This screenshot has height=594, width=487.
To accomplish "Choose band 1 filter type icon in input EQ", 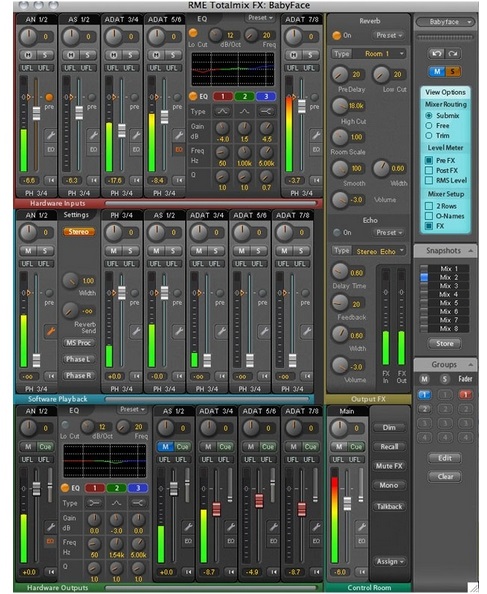I will 222,111.
